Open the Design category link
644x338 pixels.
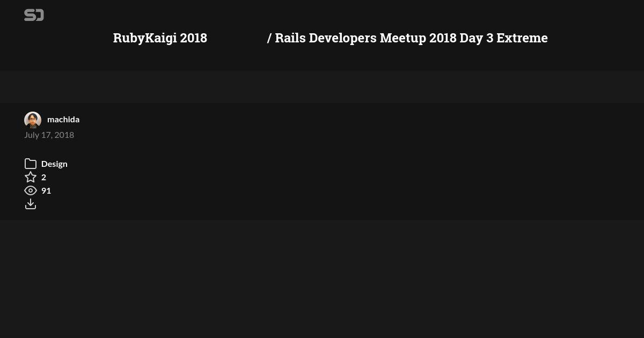tap(54, 164)
